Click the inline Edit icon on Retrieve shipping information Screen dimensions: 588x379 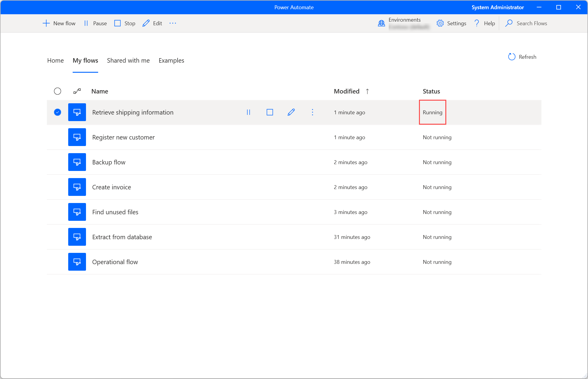[291, 112]
